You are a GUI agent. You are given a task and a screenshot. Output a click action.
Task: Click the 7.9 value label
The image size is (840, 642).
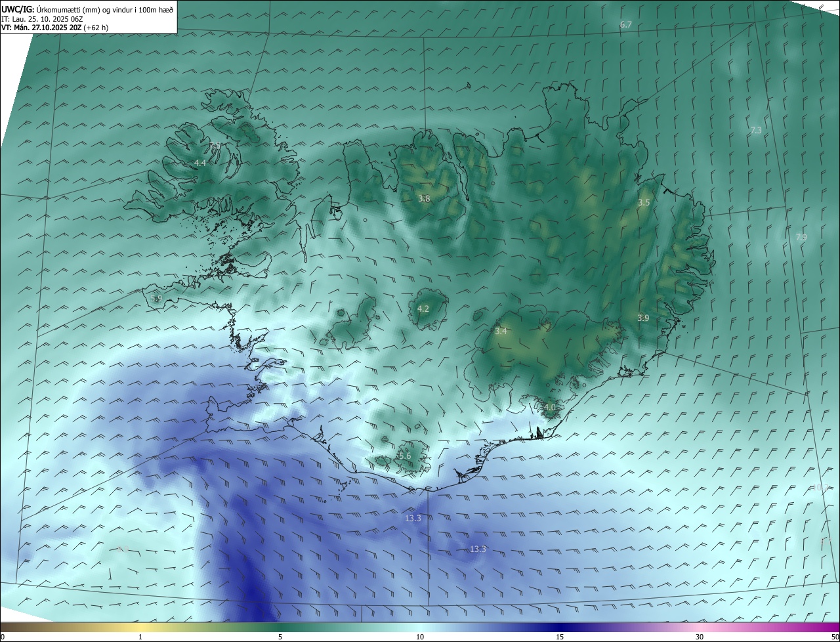(801, 238)
